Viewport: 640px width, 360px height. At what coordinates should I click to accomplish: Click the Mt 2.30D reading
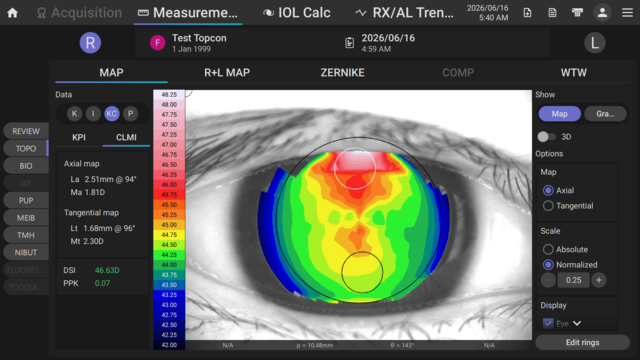click(87, 241)
